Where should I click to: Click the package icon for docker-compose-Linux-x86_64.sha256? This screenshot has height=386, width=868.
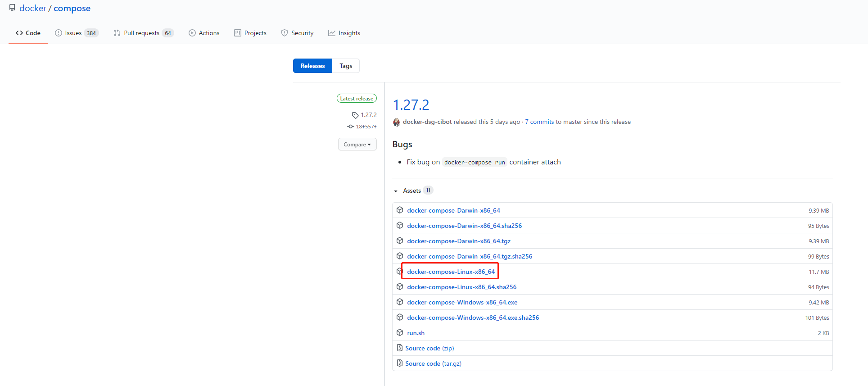tap(400, 286)
